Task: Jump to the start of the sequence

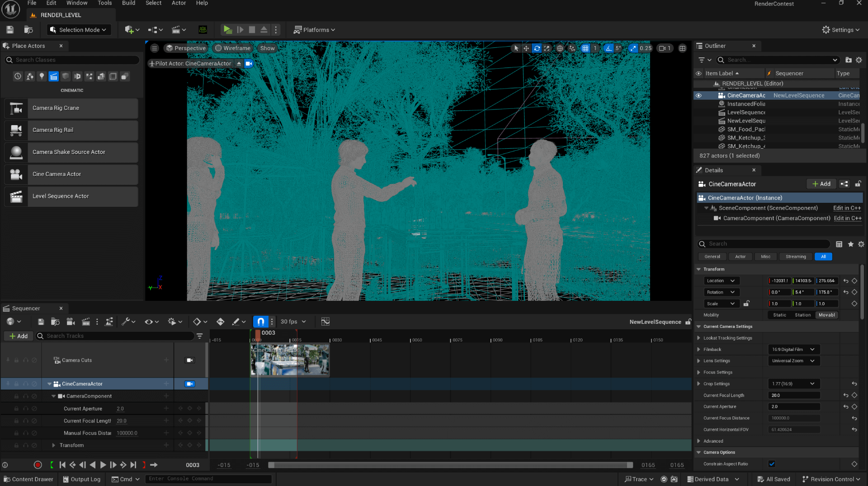Action: pyautogui.click(x=62, y=465)
